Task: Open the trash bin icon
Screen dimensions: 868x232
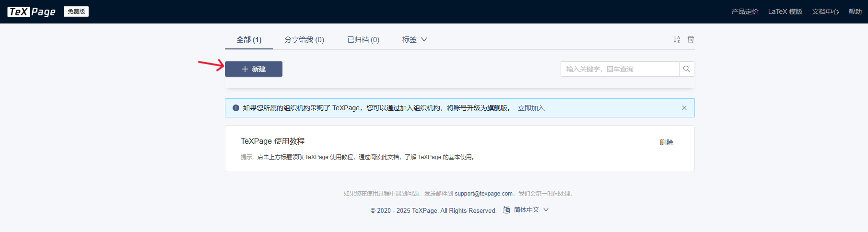Action: [691, 40]
